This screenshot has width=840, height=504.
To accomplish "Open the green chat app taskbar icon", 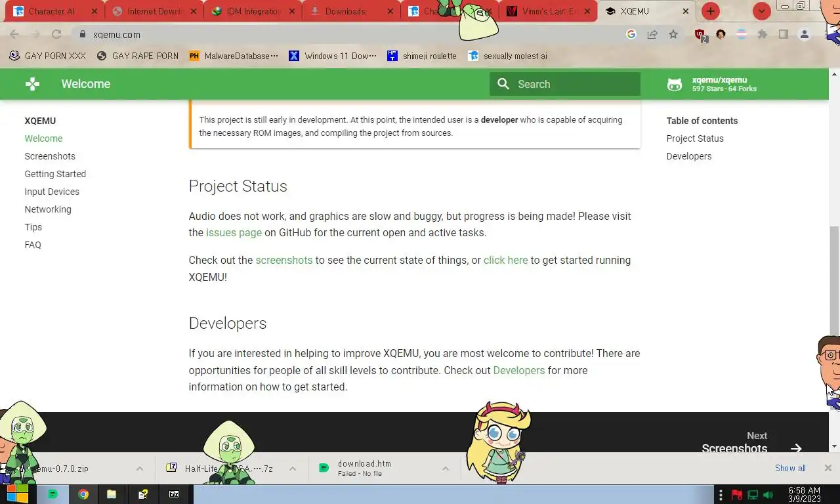I will pos(52,494).
